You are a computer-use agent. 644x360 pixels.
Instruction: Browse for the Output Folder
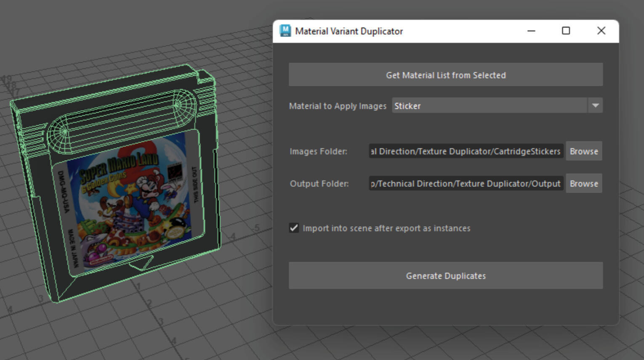tap(583, 184)
